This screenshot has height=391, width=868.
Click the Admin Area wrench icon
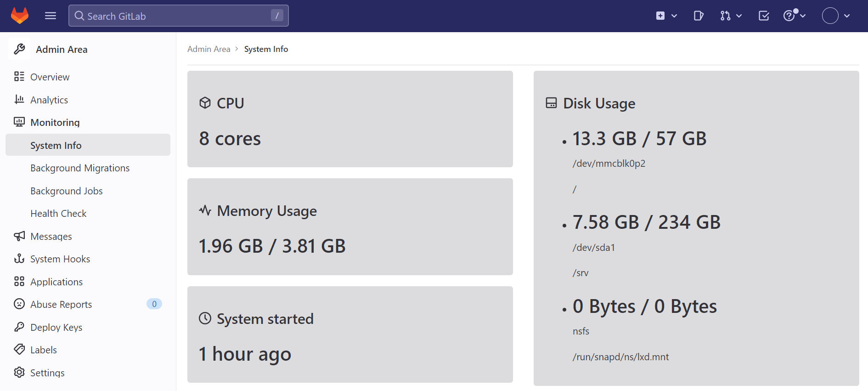pyautogui.click(x=19, y=49)
